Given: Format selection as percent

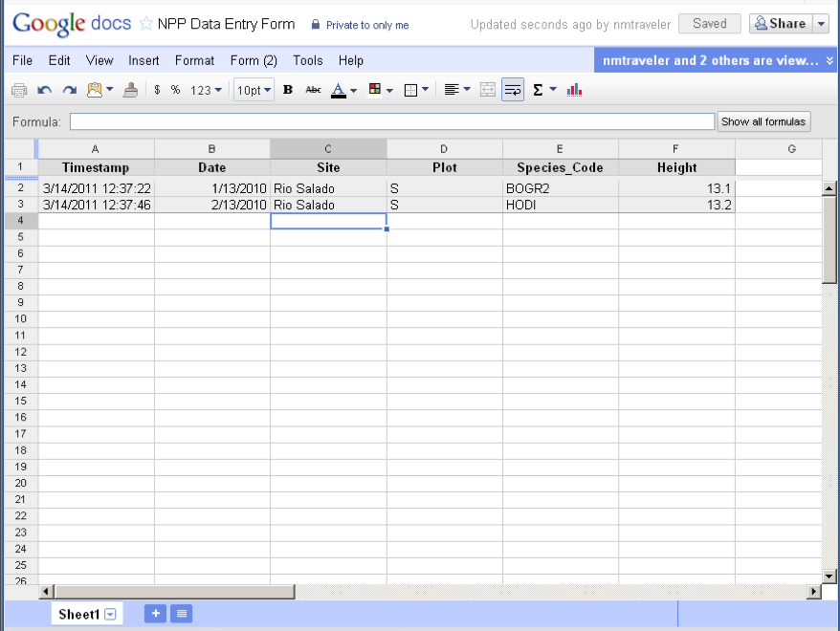Looking at the screenshot, I should 173,90.
